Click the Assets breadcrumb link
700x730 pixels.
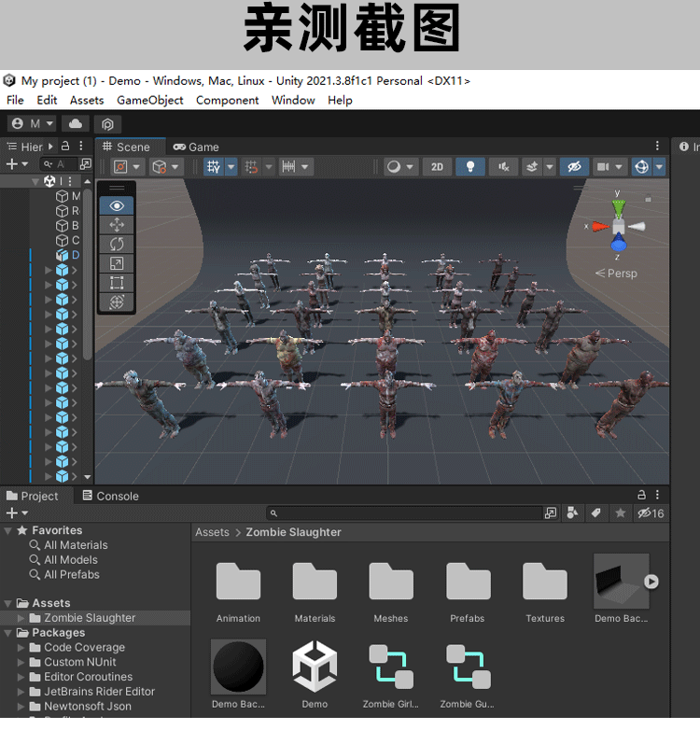pos(212,532)
